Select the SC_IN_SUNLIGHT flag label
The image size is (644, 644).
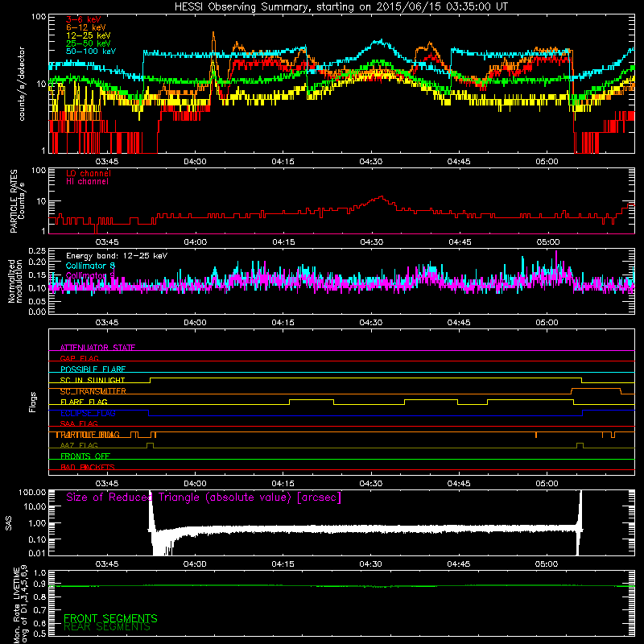[93, 380]
